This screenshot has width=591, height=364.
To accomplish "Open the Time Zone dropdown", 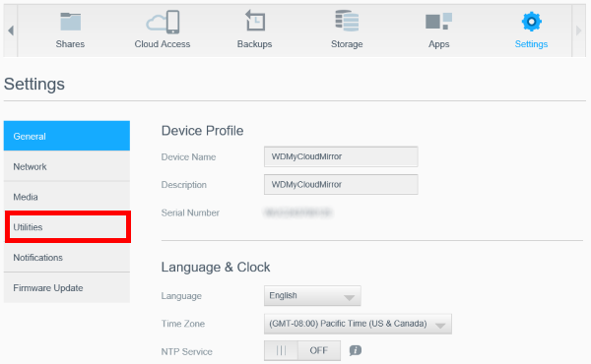I will tap(358, 324).
